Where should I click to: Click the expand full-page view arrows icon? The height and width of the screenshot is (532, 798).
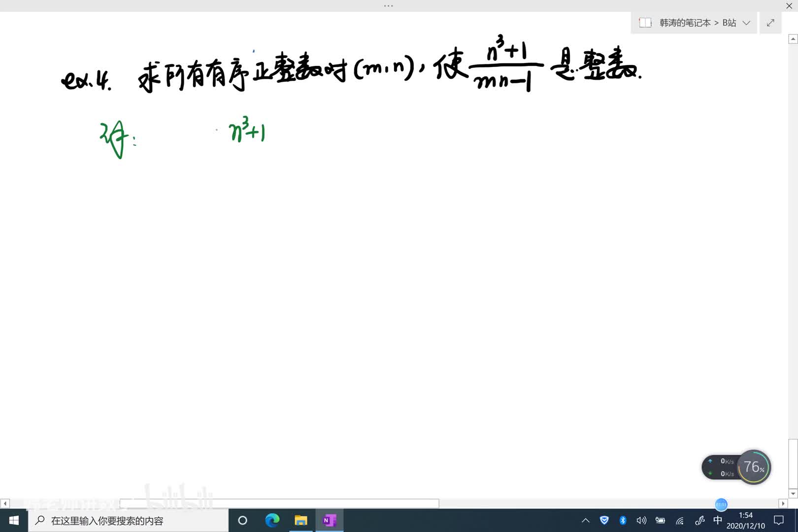tap(770, 23)
